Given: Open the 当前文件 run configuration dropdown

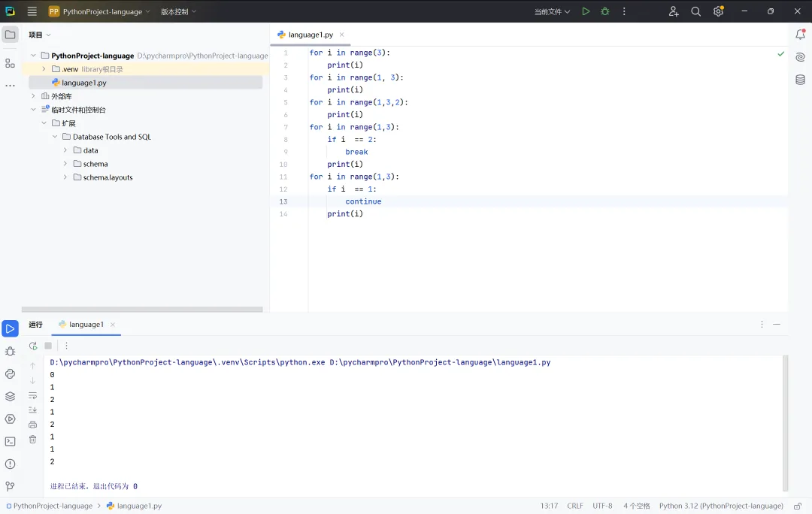Looking at the screenshot, I should tap(552, 11).
